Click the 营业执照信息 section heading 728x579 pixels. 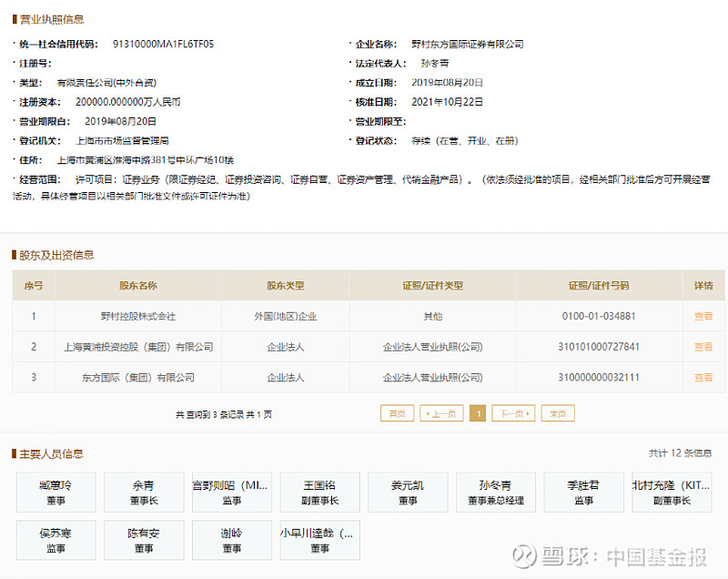(52, 19)
